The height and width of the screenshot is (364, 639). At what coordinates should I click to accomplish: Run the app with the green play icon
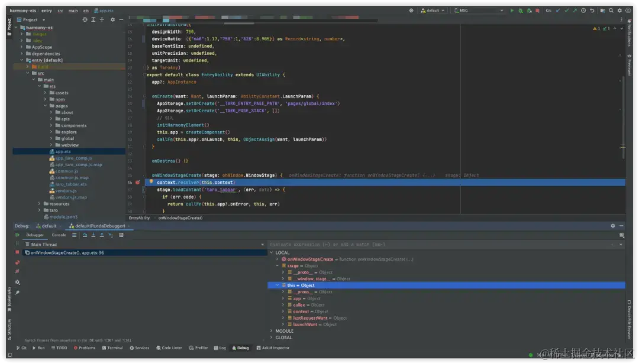[512, 11]
